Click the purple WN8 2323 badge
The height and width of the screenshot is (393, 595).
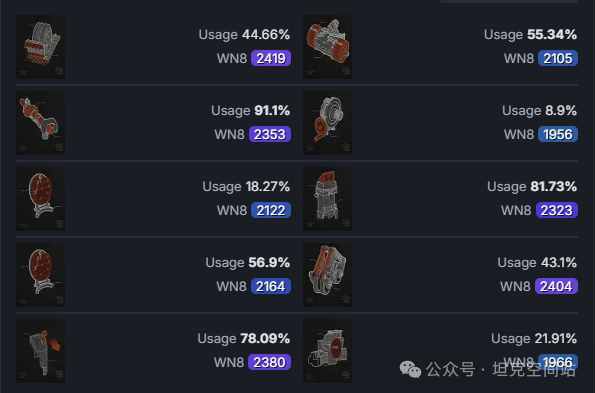coord(557,210)
